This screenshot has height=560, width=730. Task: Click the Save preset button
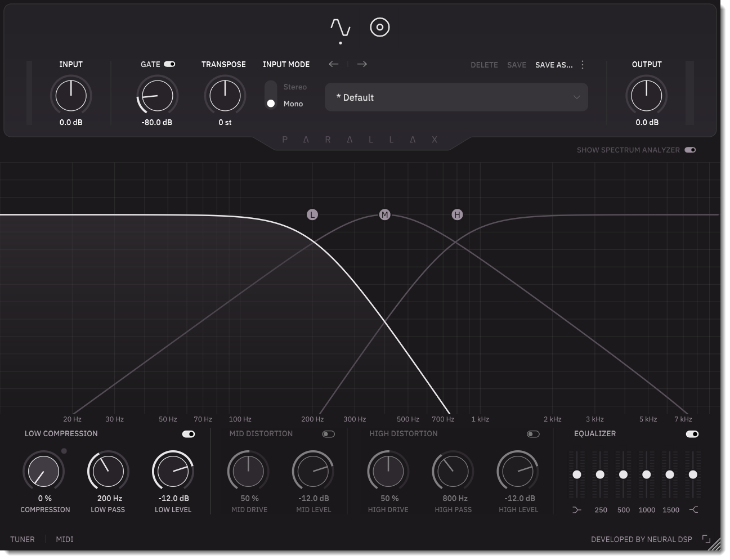coord(517,65)
